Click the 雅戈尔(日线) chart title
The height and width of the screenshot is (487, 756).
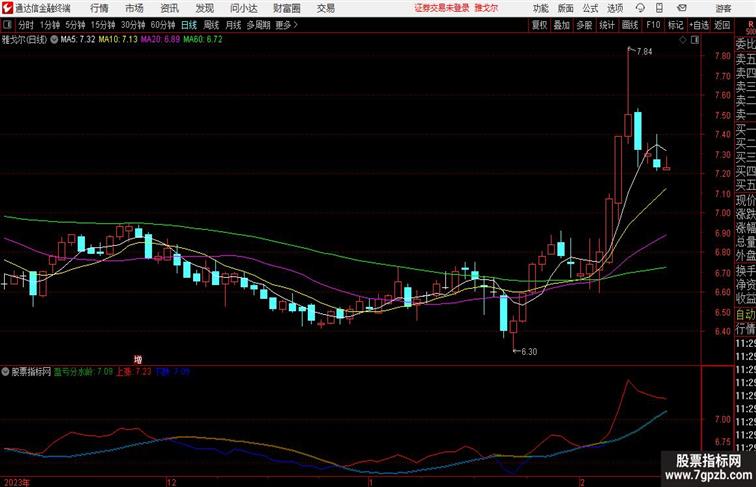click(25, 40)
